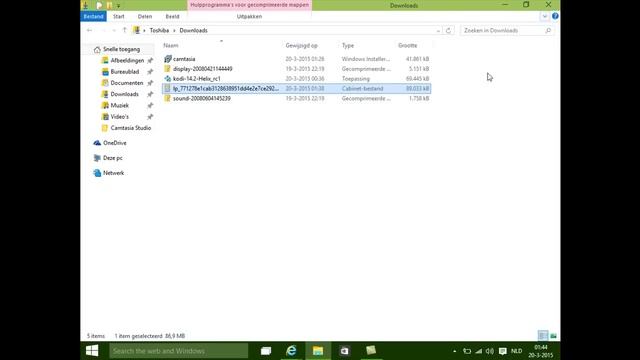Open the Bestand file menu

tap(93, 16)
